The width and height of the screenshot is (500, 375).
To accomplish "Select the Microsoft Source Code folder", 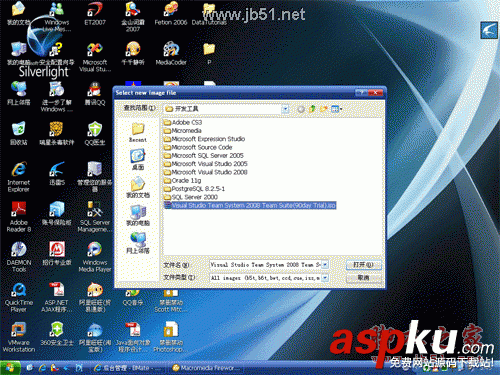I will pos(198,147).
